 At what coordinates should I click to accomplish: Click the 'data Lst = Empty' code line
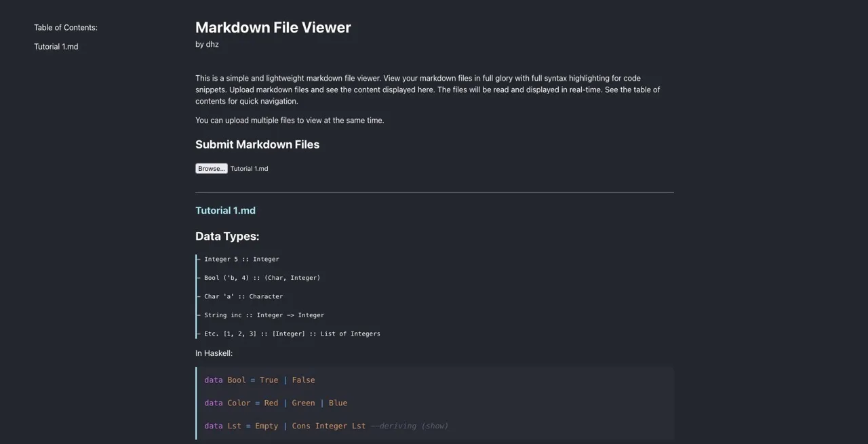[x=284, y=426]
